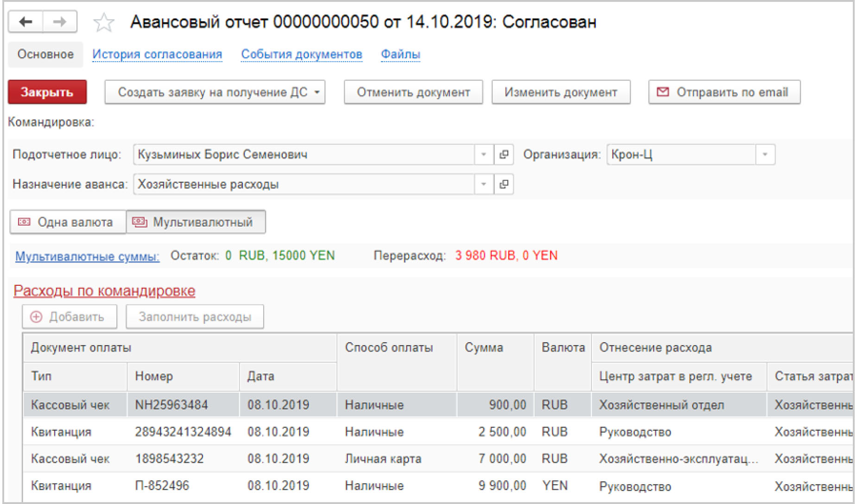Click Руководство in the YEN row

coord(679,485)
